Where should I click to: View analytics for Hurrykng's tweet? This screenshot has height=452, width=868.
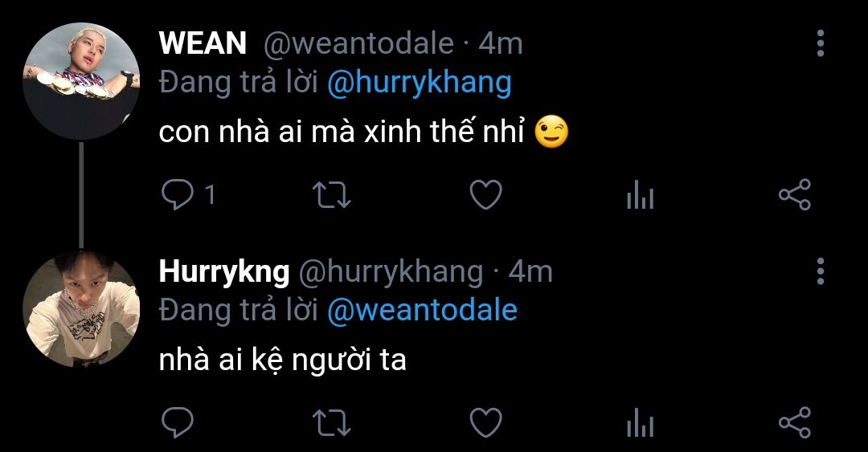tap(641, 422)
